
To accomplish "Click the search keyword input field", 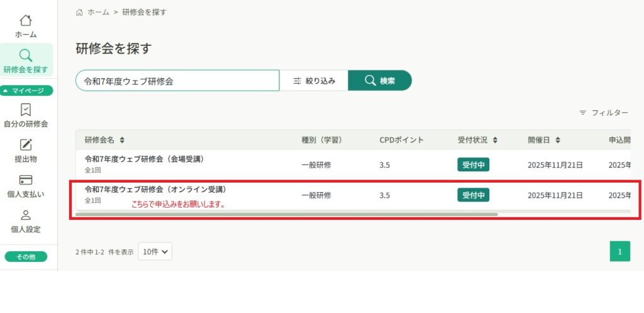I will pyautogui.click(x=177, y=81).
